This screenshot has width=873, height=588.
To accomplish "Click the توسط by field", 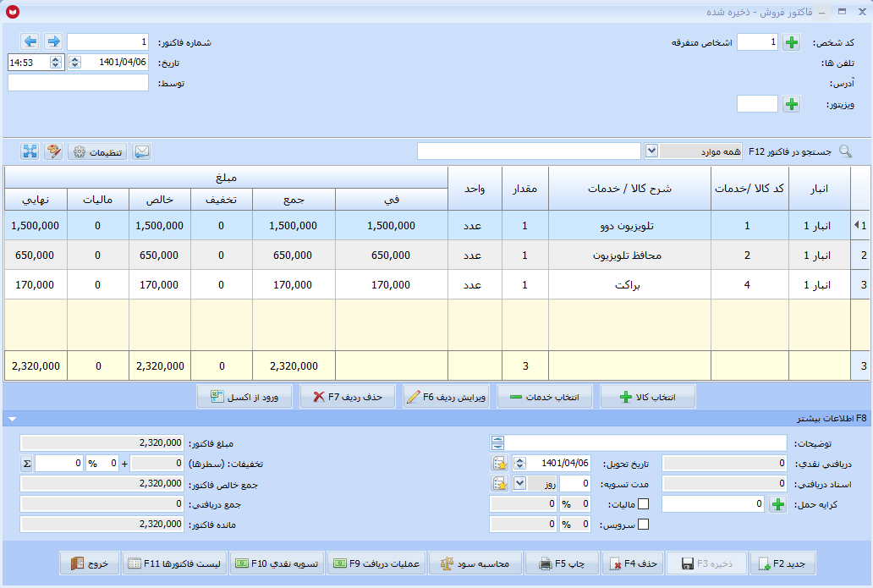I will coord(78,82).
